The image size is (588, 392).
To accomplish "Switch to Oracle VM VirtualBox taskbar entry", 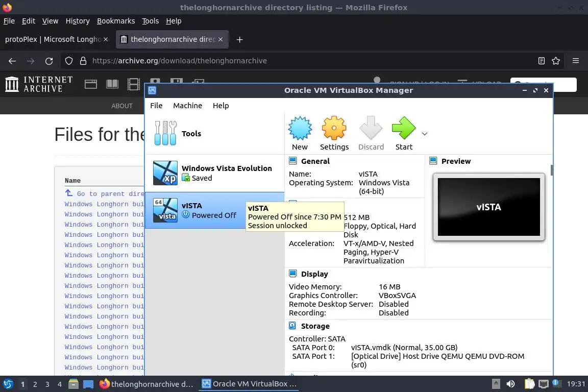I will (x=249, y=384).
